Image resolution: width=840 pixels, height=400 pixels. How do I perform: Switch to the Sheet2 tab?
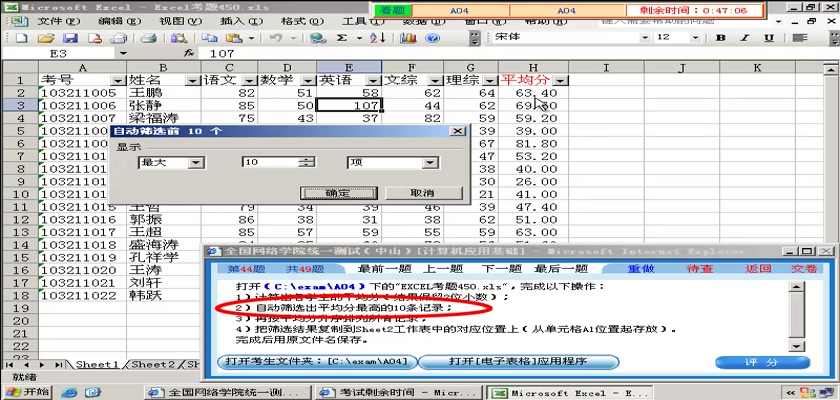pos(154,365)
